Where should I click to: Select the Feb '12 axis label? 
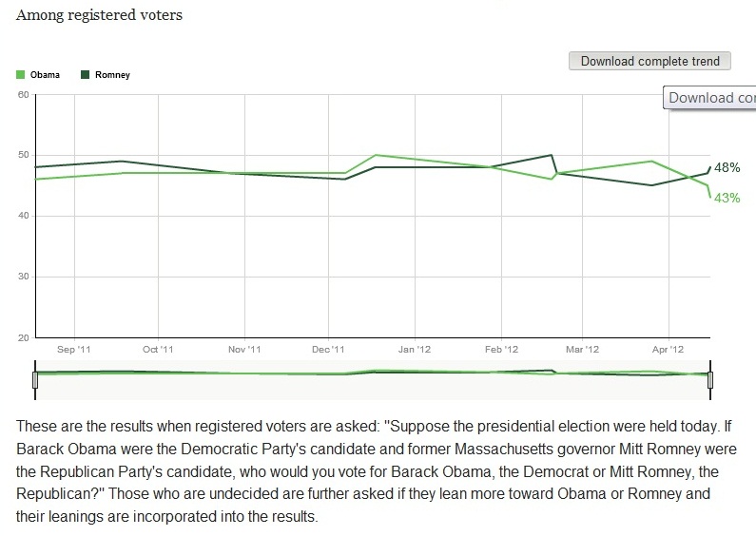point(502,350)
